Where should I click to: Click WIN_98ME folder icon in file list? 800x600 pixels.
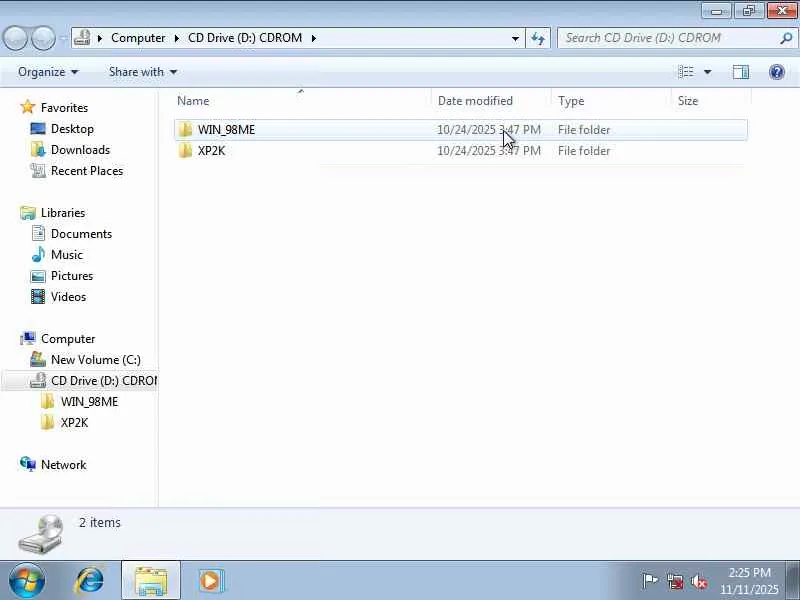[185, 130]
